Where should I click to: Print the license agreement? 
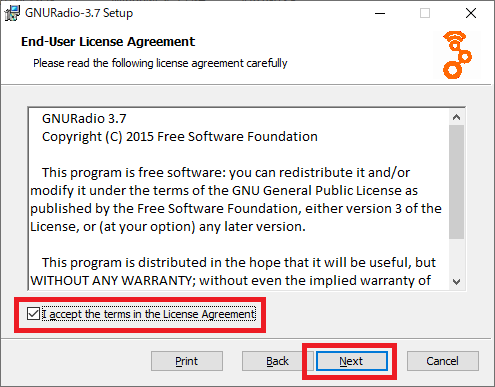tap(187, 361)
